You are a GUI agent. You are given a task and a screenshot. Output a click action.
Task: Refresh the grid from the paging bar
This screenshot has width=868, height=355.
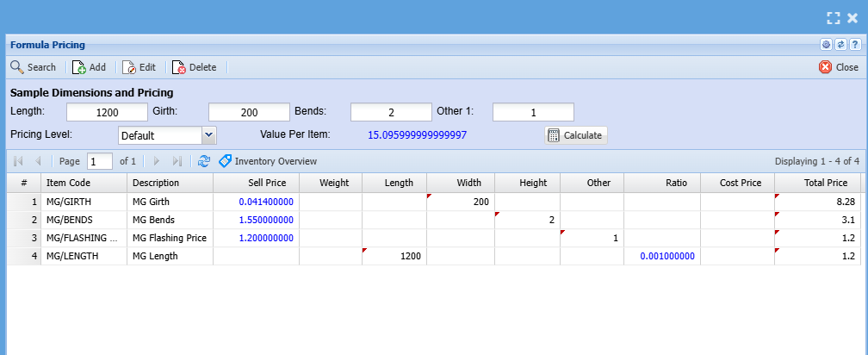pos(204,161)
